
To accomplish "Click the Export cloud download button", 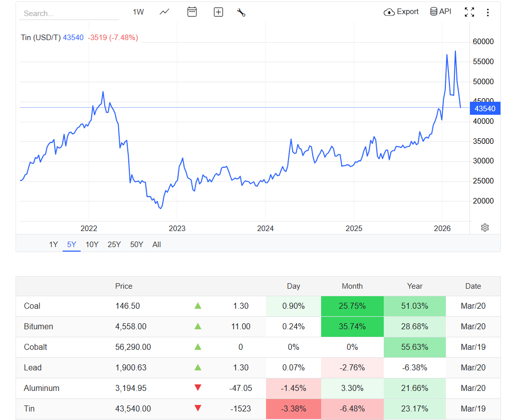I will tap(401, 12).
